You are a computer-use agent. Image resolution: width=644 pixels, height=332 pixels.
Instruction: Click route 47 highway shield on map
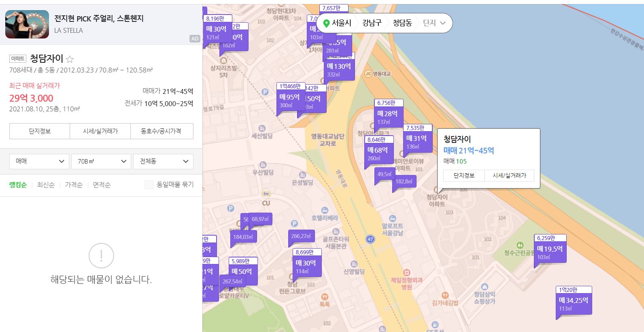[x=370, y=239]
